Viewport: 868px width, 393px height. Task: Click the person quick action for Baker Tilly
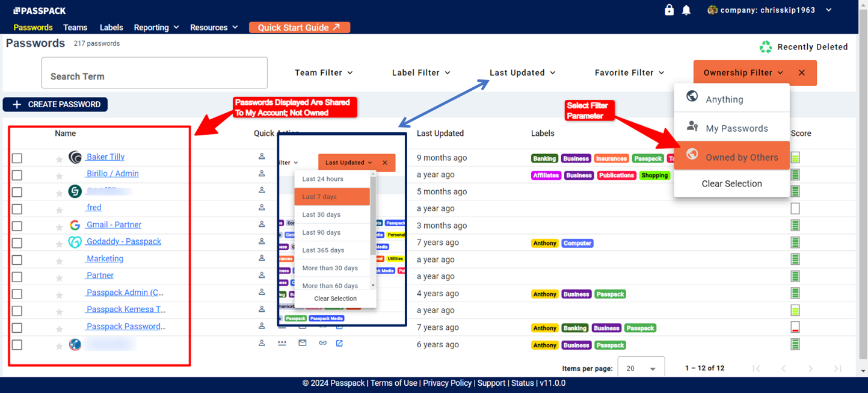click(x=262, y=156)
